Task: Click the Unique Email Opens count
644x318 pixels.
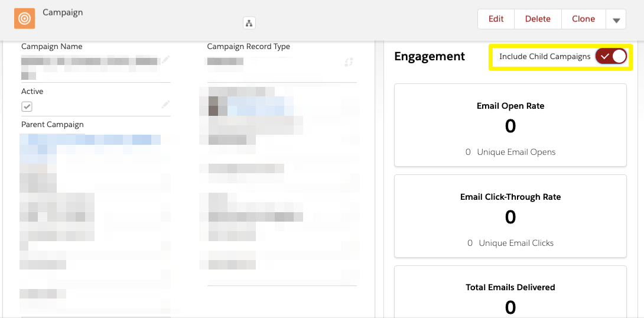Action: click(468, 152)
